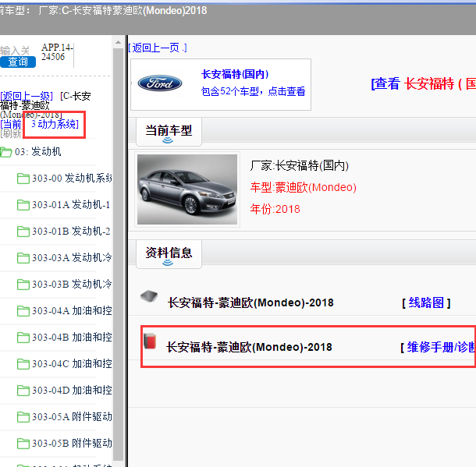Image resolution: width=476 pixels, height=467 pixels.
Task: Click the sidebar scrollbar up arrow
Action: (x=118, y=42)
